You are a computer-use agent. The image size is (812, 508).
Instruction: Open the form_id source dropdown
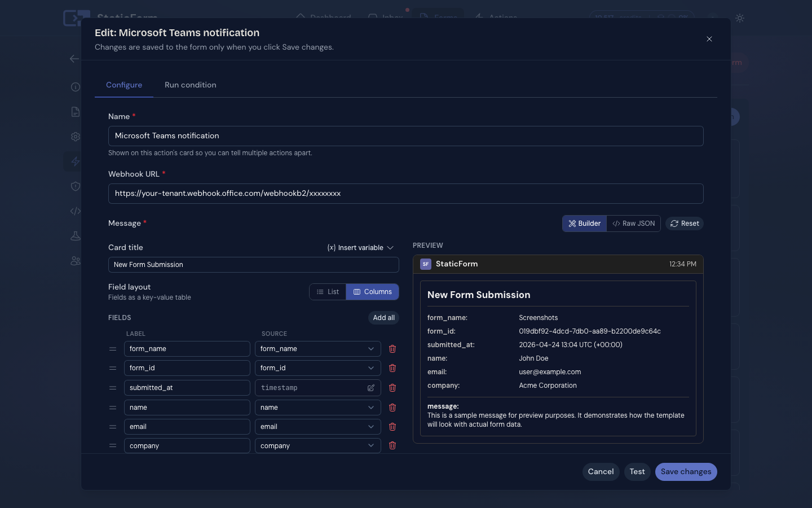pos(318,368)
